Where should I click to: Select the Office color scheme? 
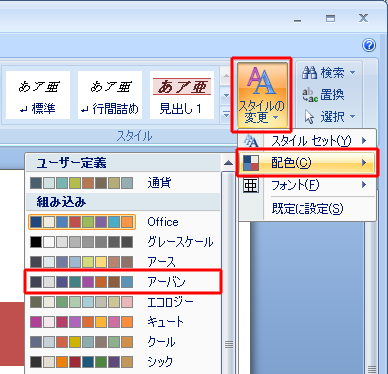pyautogui.click(x=123, y=222)
